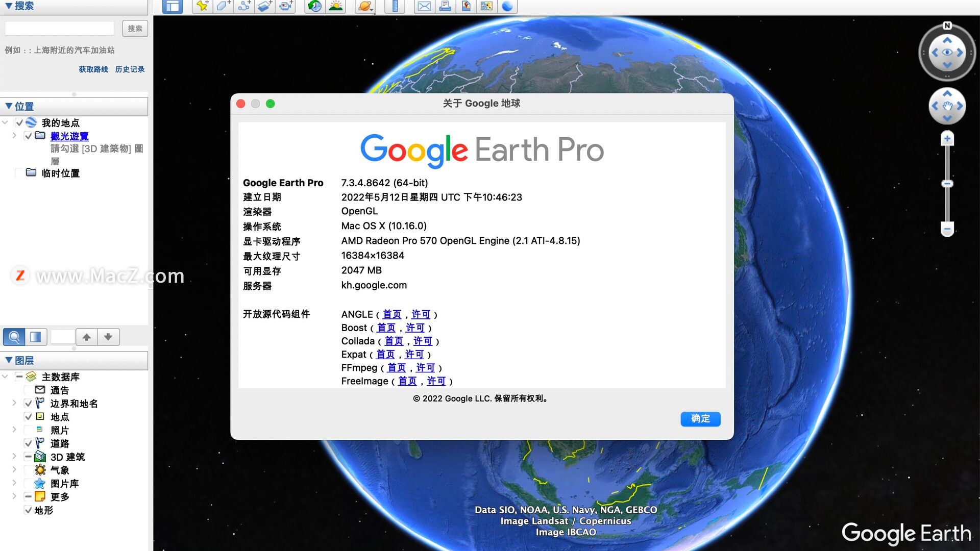Open the FFmpeg 首页 link
This screenshot has height=551, width=980.
pos(397,367)
